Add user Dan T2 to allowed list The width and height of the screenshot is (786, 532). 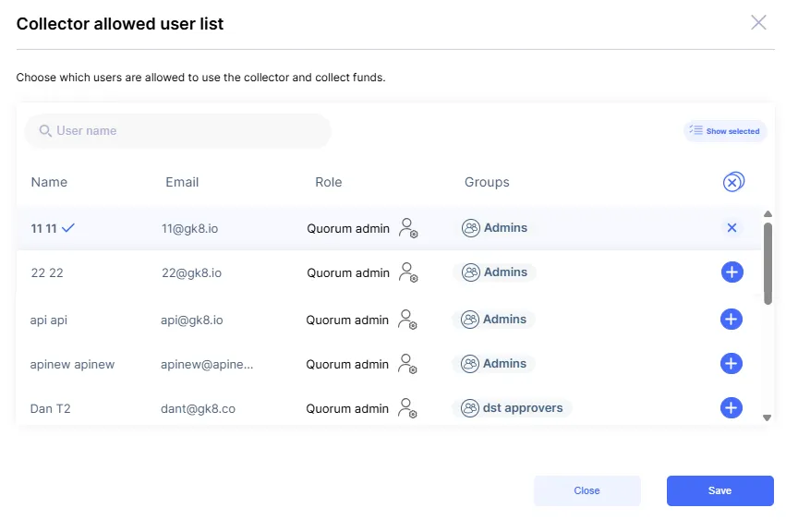732,408
